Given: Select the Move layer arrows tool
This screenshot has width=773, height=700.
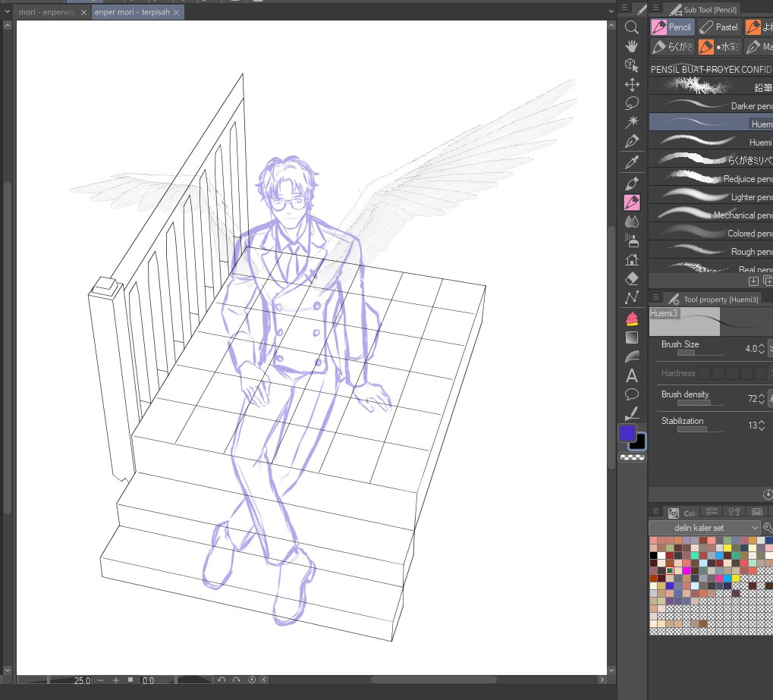Looking at the screenshot, I should coord(631,84).
